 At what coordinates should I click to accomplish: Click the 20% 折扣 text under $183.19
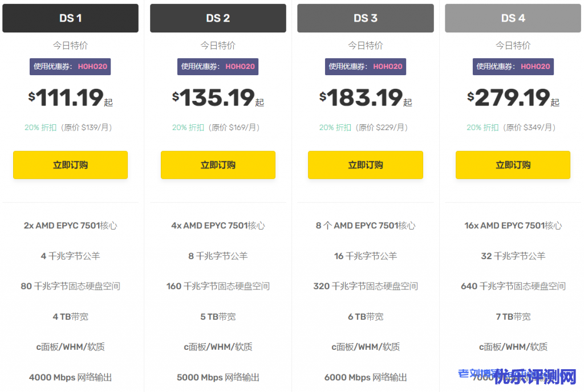(335, 128)
